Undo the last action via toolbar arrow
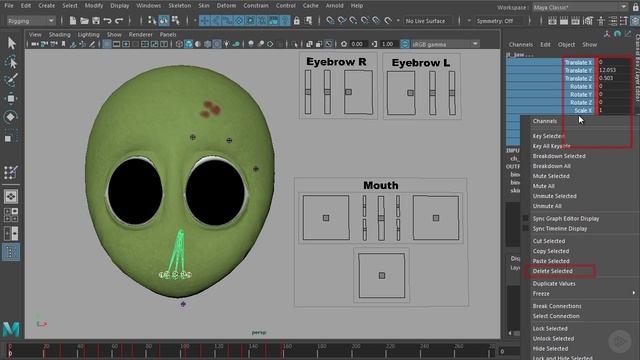 (x=107, y=20)
